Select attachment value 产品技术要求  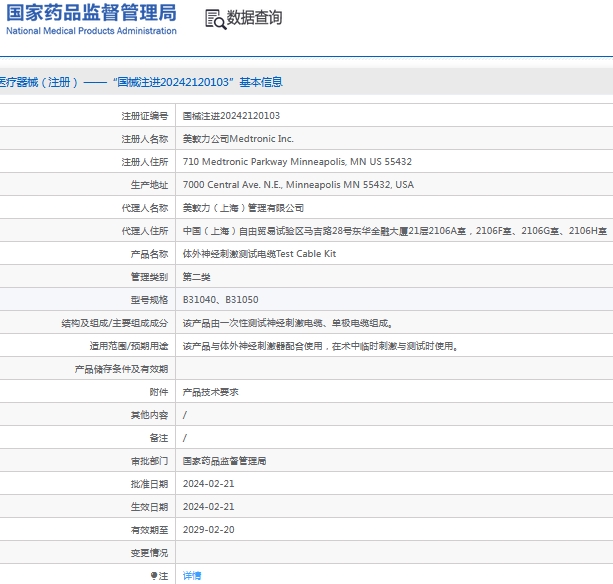(x=210, y=392)
